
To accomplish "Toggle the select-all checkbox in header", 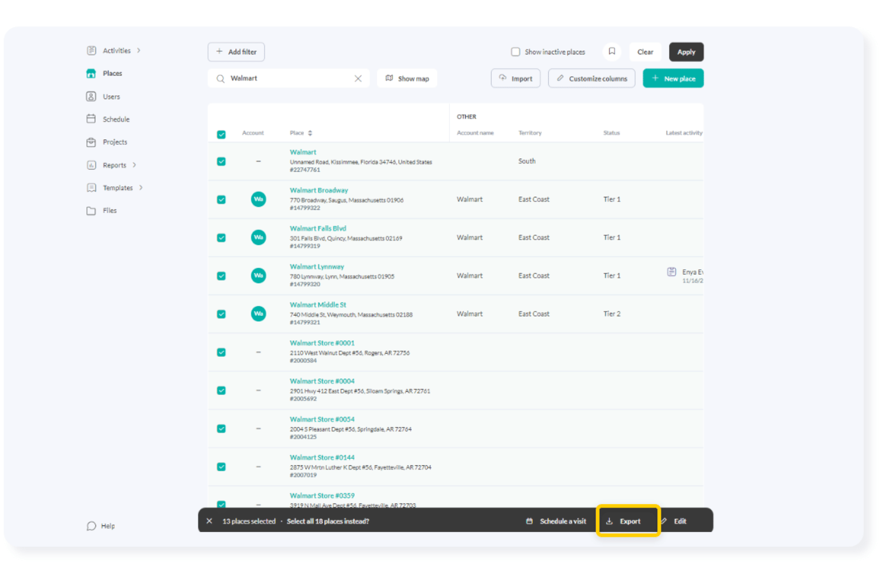I will [x=221, y=134].
